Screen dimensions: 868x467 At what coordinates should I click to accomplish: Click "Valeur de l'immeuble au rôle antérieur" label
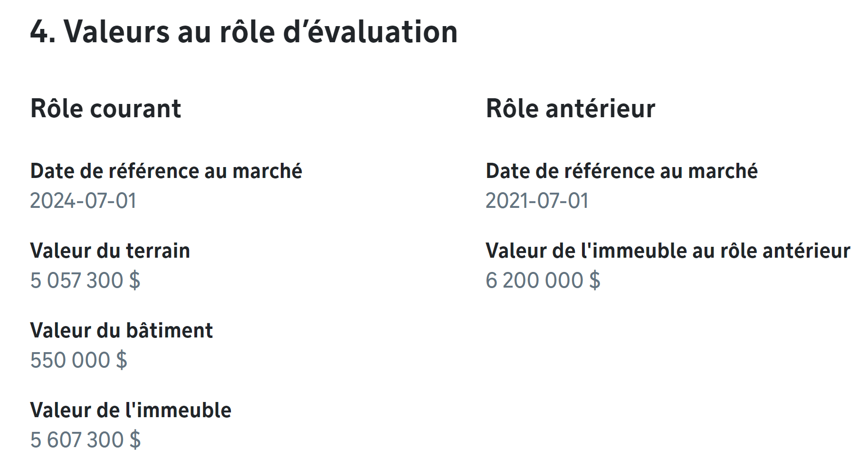point(668,251)
